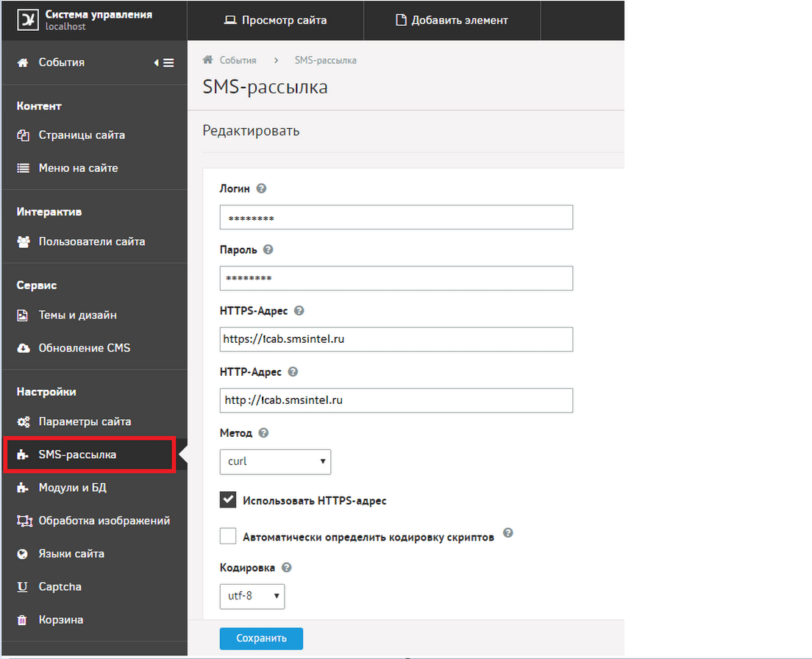
Task: Click the Языки сайта globe icon
Action: click(22, 554)
